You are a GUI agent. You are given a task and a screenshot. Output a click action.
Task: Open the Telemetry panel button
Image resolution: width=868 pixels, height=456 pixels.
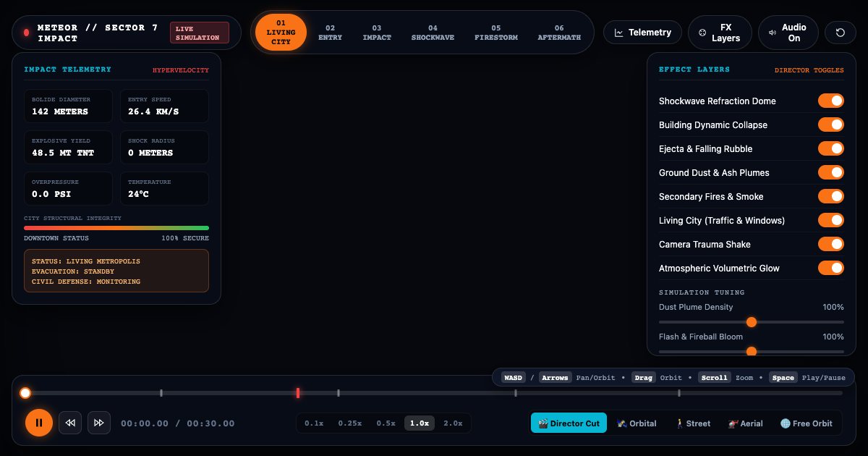pyautogui.click(x=642, y=33)
